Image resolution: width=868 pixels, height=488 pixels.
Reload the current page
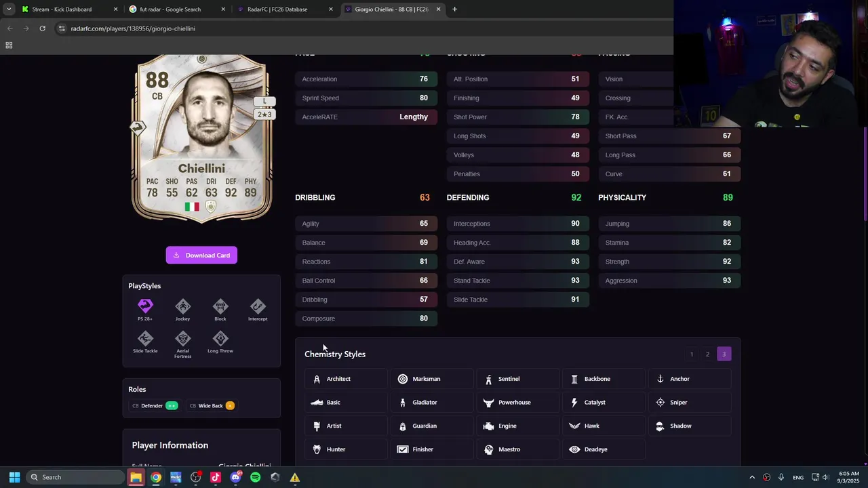click(x=42, y=28)
